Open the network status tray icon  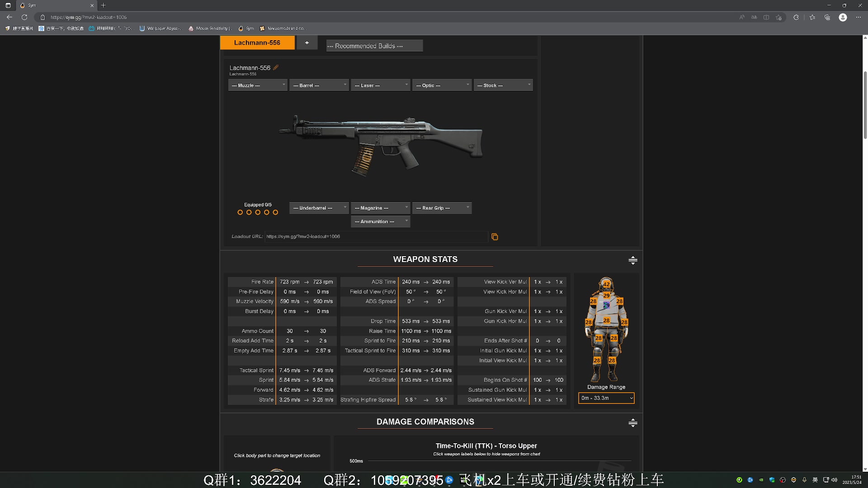coord(826,480)
